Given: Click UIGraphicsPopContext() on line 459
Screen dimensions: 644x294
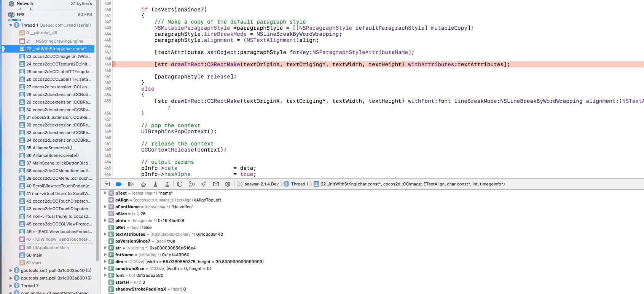Looking at the screenshot, I should pos(179,131).
